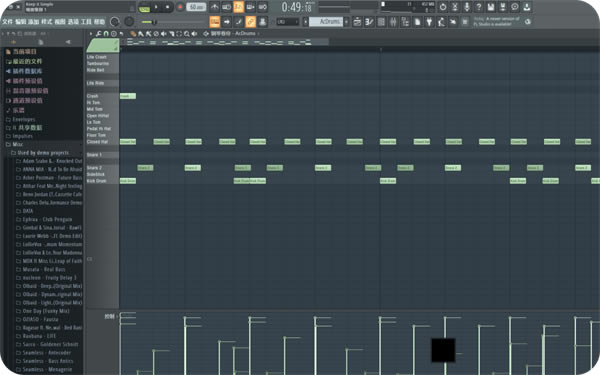The height and width of the screenshot is (375, 600).
Task: Click arrow left of AcDrums pattern selector
Action: pyautogui.click(x=305, y=22)
